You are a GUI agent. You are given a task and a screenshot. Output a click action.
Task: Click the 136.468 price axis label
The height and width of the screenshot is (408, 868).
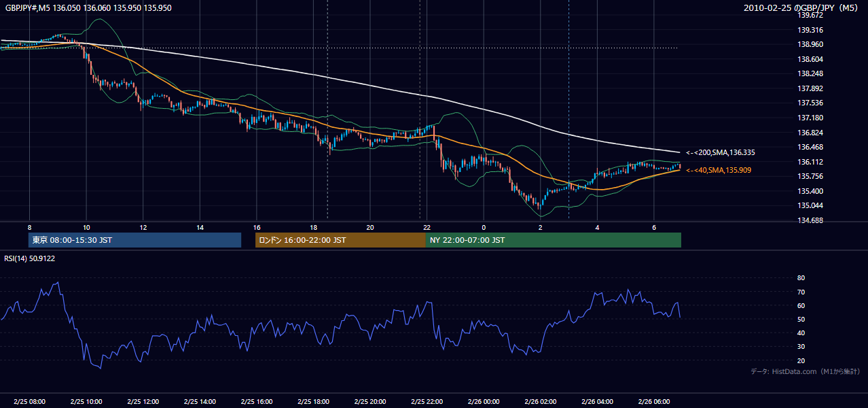(811, 147)
